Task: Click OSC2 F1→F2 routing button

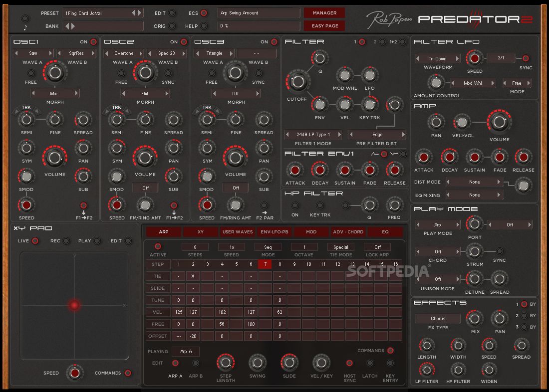Action: coord(174,205)
